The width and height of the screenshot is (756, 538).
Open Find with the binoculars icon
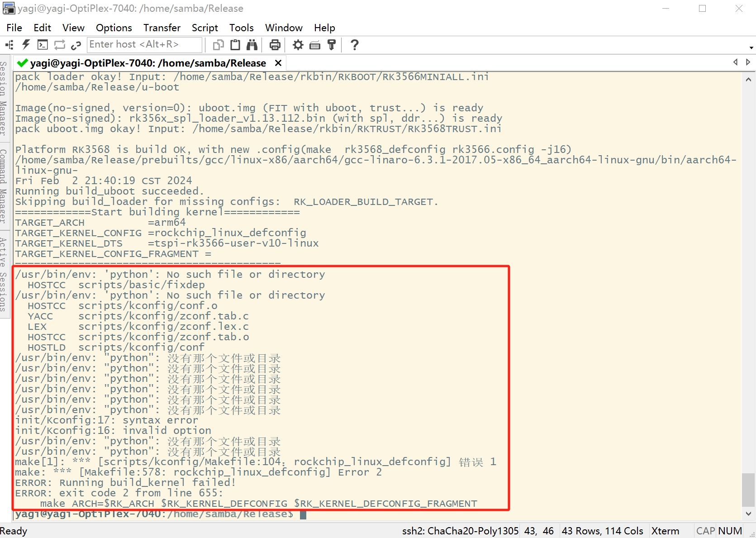coord(252,45)
